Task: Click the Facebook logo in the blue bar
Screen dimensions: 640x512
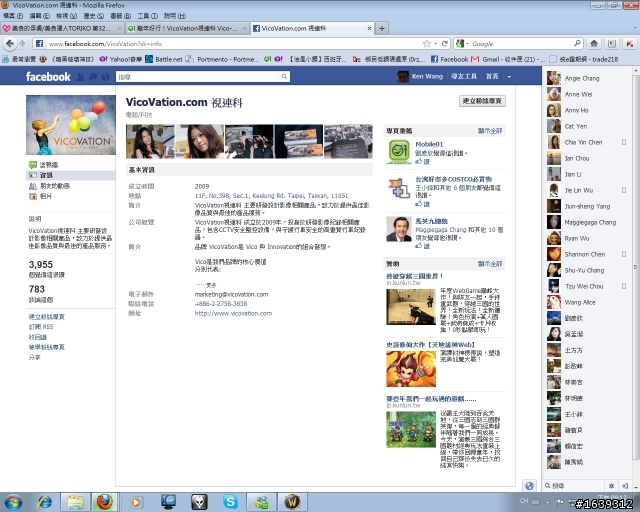Action: pos(48,76)
